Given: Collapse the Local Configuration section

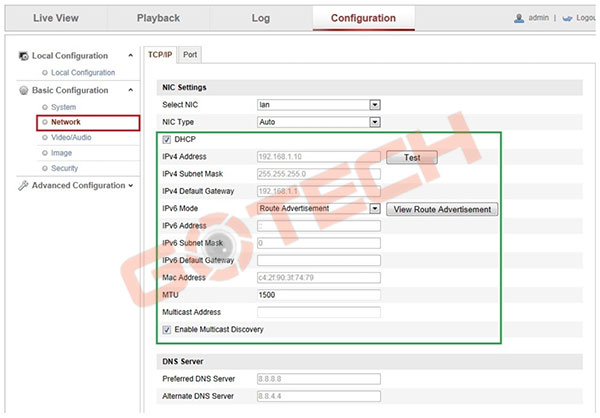Looking at the screenshot, I should pyautogui.click(x=131, y=56).
